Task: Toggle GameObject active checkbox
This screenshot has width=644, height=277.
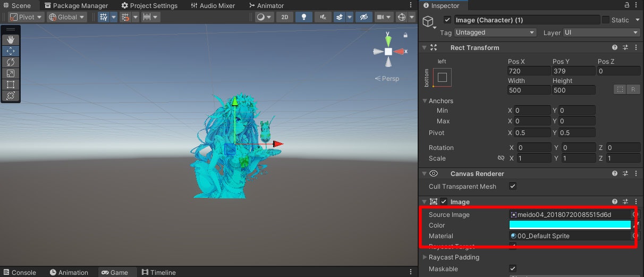Action: click(x=447, y=20)
